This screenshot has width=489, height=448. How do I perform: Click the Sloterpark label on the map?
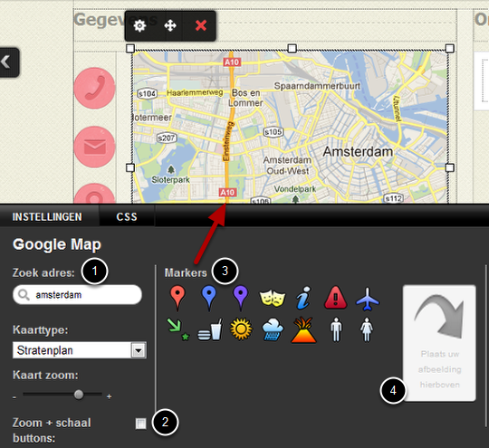tap(170, 180)
